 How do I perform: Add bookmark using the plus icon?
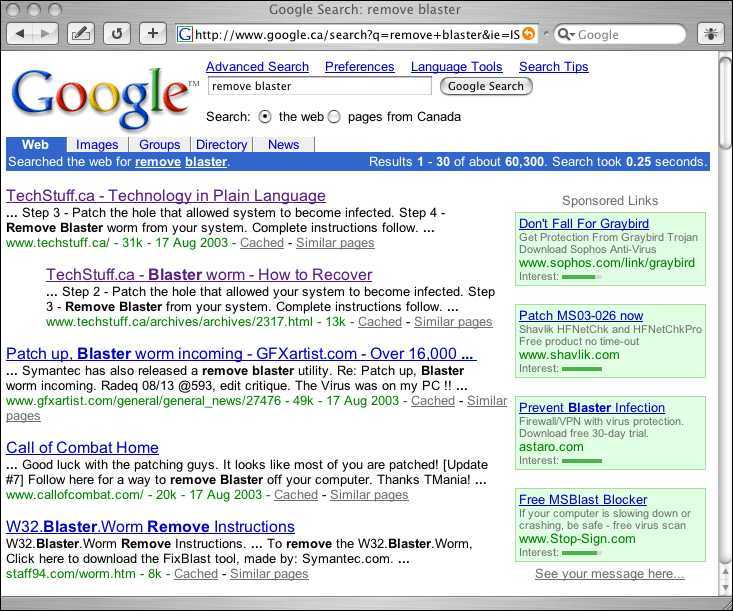(152, 34)
